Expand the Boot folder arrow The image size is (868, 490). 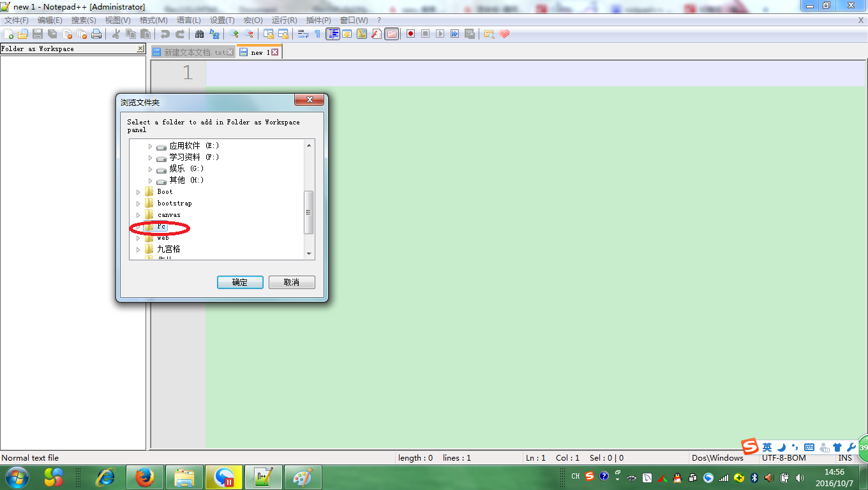point(138,192)
